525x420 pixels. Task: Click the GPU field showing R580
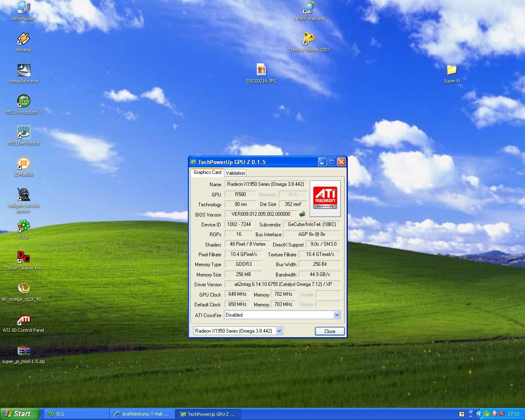[x=240, y=194]
